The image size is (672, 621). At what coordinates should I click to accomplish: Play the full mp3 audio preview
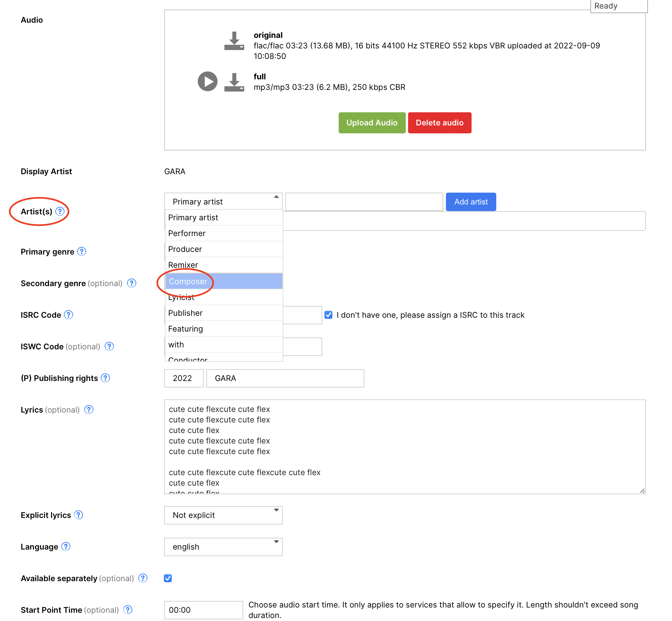(x=207, y=81)
